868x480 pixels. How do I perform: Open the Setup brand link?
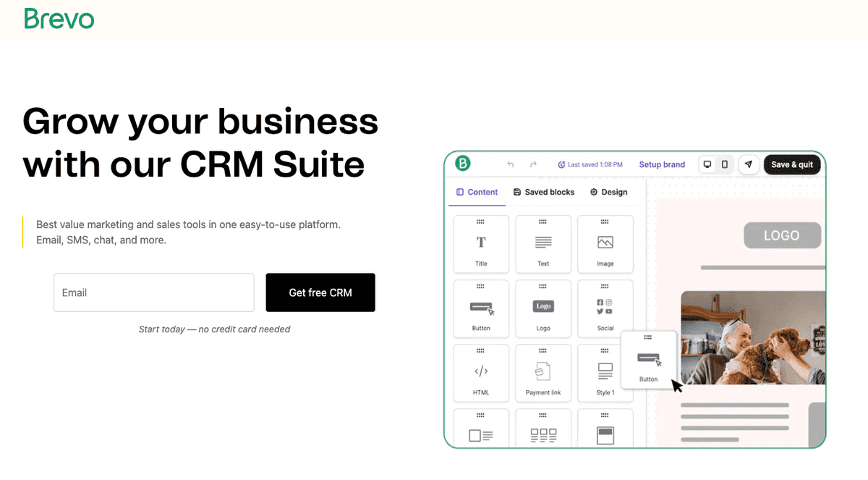click(x=662, y=164)
